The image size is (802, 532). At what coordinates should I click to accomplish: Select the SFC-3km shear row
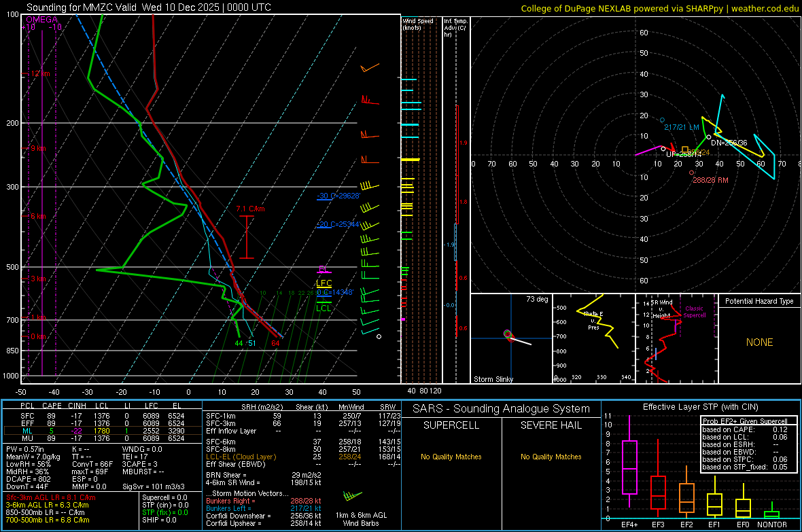click(x=303, y=423)
